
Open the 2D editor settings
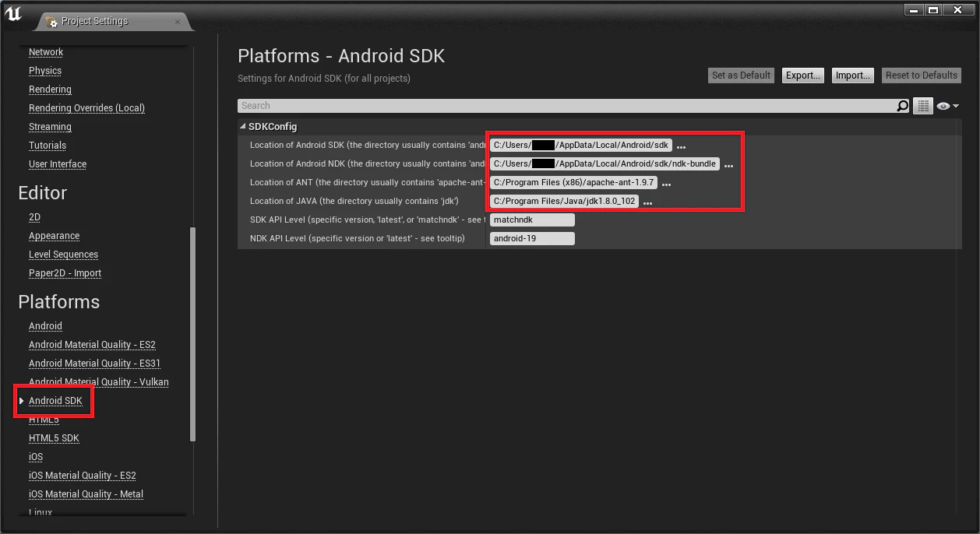[x=34, y=217]
